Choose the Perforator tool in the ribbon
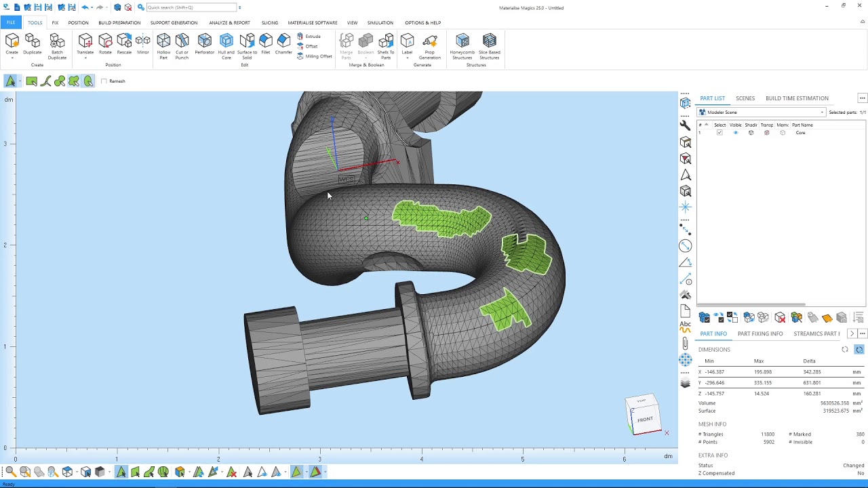The image size is (868, 488). pyautogui.click(x=204, y=44)
